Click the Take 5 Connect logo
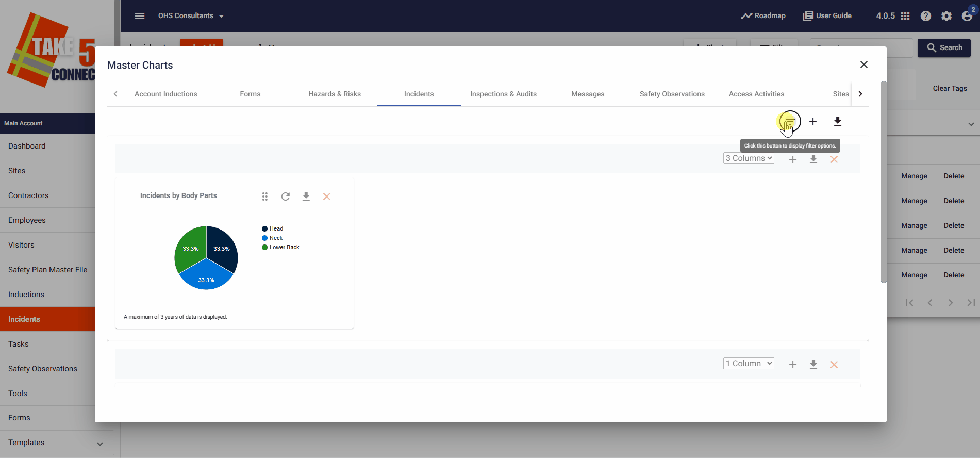The image size is (980, 458). [x=51, y=51]
